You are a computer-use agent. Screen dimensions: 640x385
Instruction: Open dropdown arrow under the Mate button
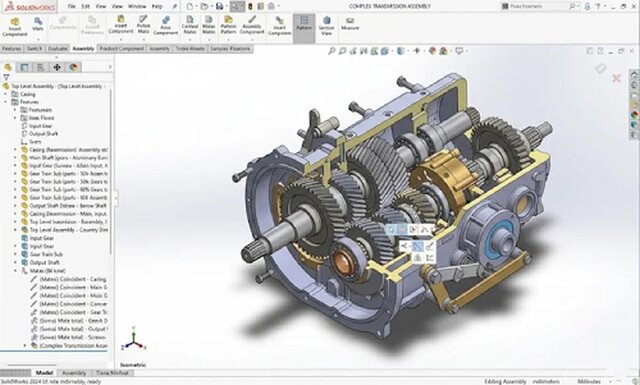coord(38,40)
